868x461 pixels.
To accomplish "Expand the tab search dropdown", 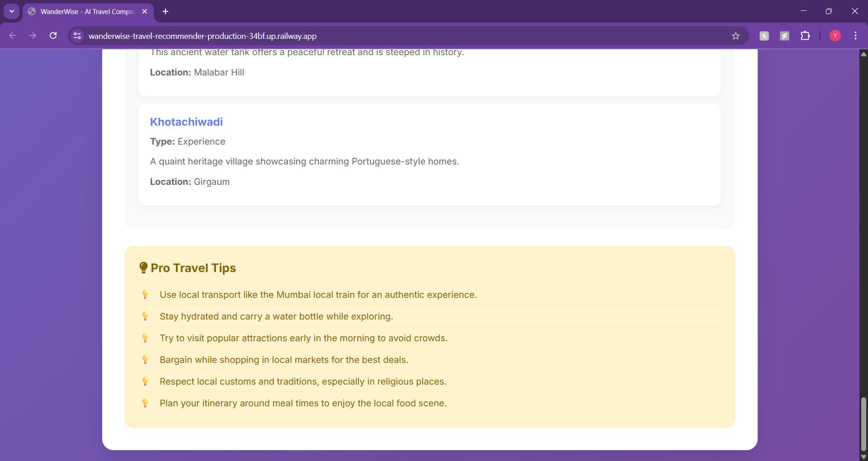I will (12, 11).
